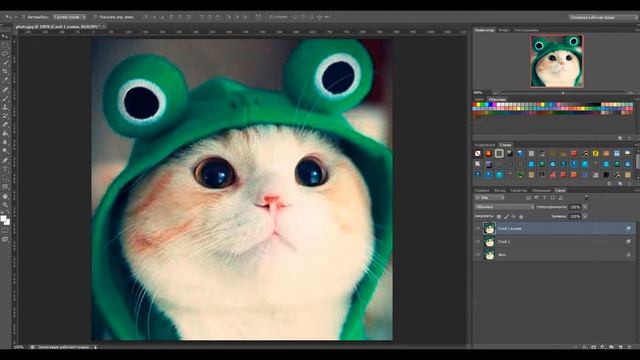Switch to the Цвет tab
Image resolution: width=640 pixels, height=360 pixels.
coord(479,100)
